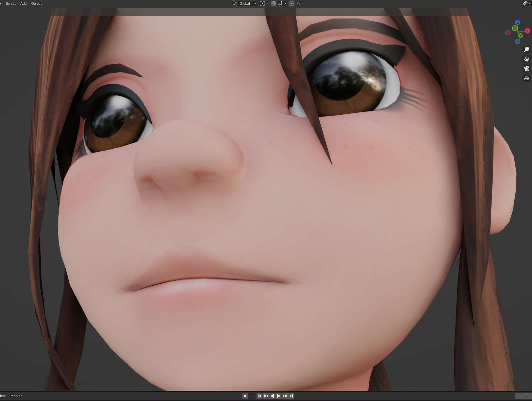Toggle snapping with the magnet icon
The height and width of the screenshot is (401, 532).
click(x=273, y=4)
